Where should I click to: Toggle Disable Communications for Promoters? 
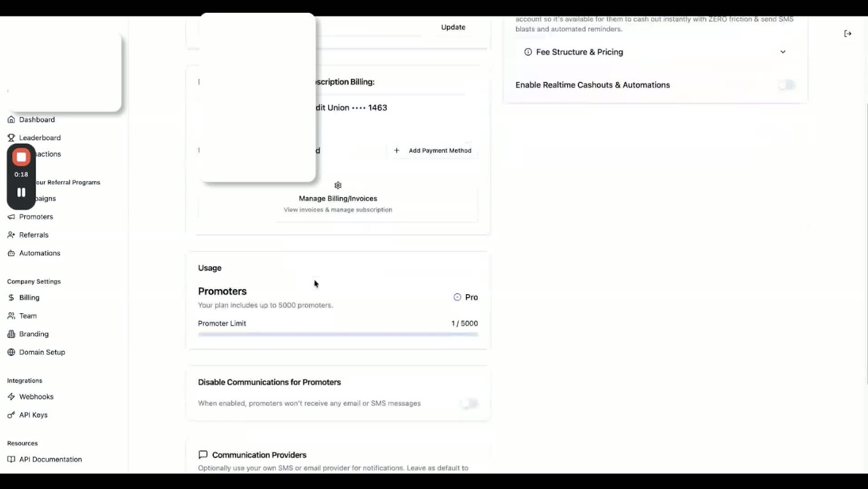469,403
